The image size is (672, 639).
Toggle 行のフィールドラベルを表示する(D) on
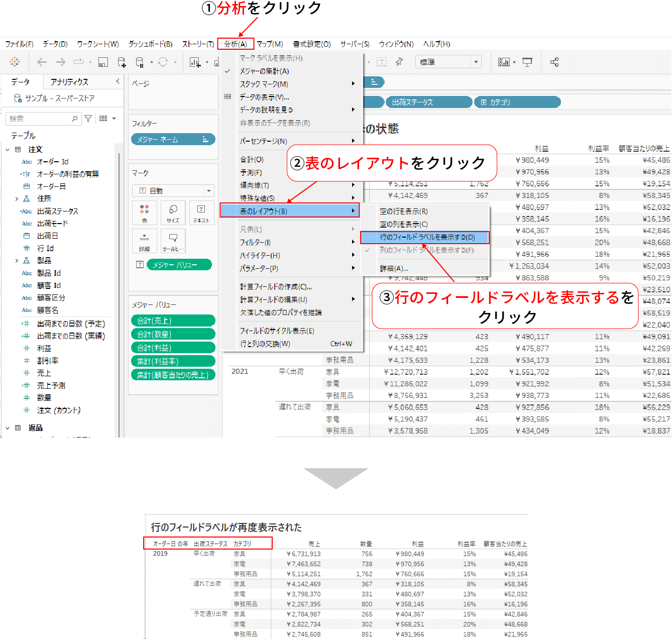tap(426, 237)
